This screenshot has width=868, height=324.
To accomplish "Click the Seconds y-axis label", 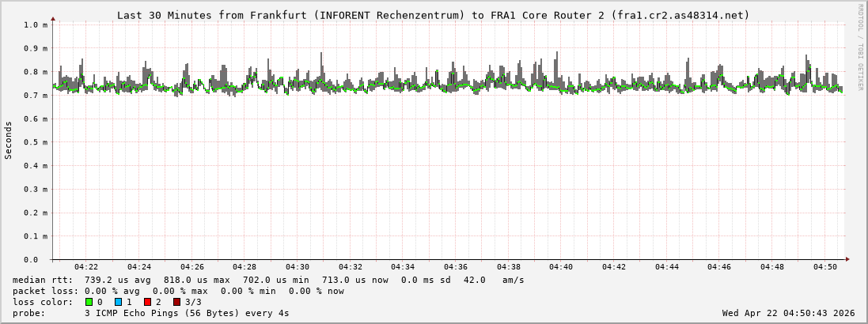I will pyautogui.click(x=9, y=141).
